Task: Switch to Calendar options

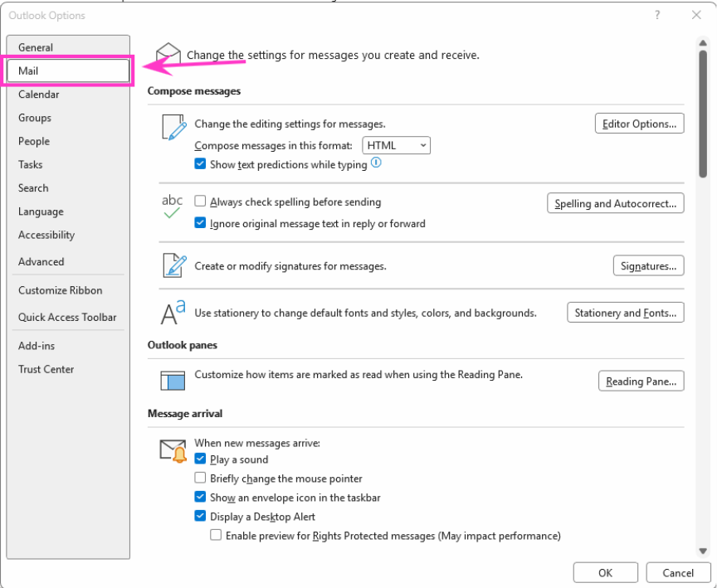Action: click(x=68, y=95)
